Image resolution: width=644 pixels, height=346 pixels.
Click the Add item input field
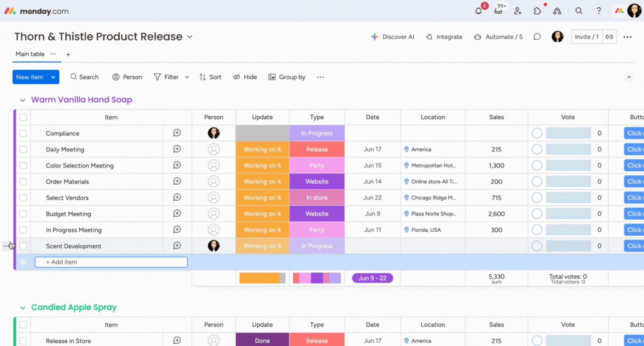[111, 262]
